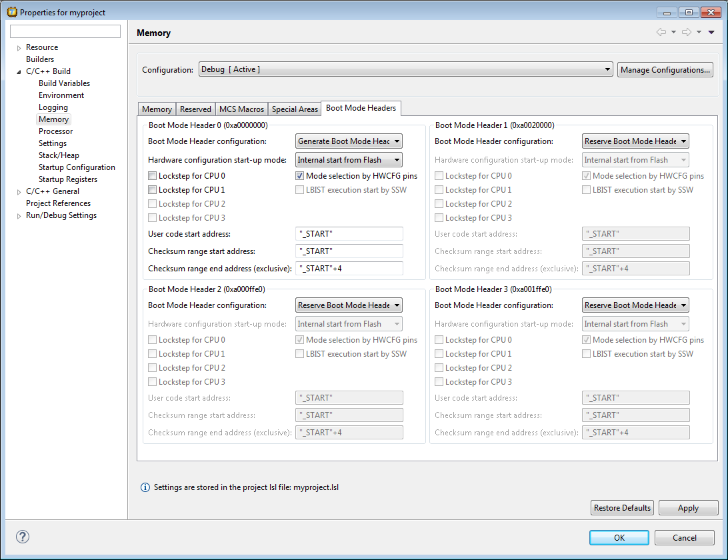Toggle Lockstep for CPU 3 in Header 3
This screenshot has height=560, width=728.
pyautogui.click(x=439, y=381)
